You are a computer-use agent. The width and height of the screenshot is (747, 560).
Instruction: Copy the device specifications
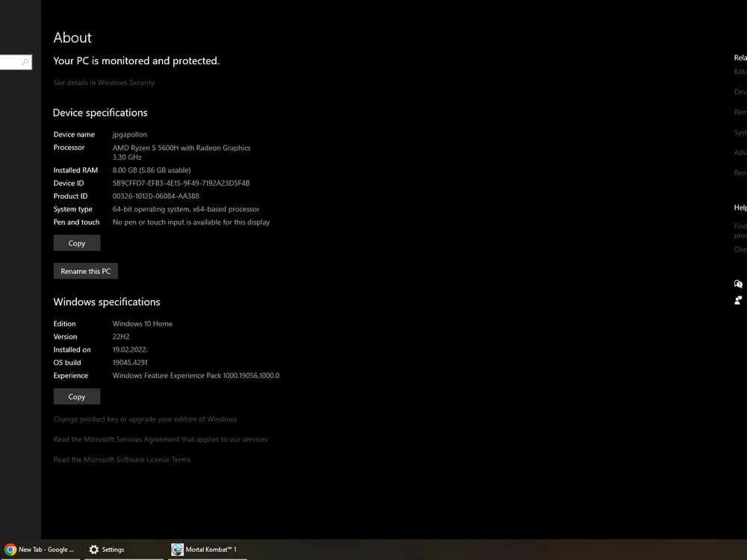tap(76, 243)
